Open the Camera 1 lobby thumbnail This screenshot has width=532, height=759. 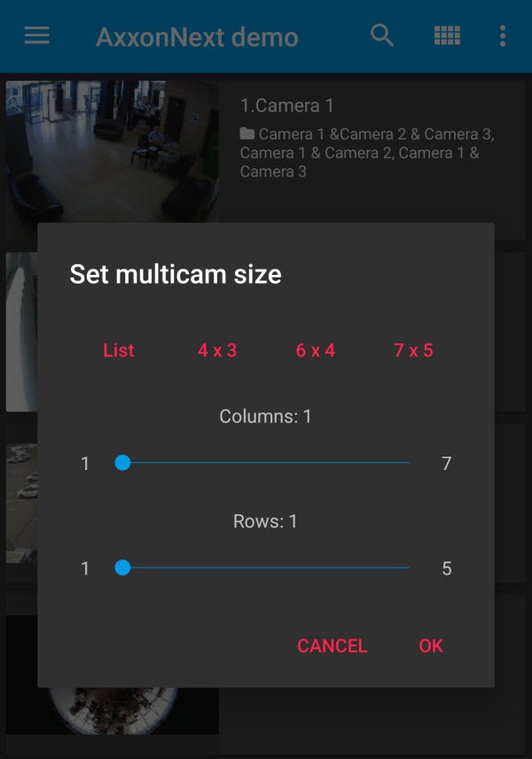tap(111, 151)
